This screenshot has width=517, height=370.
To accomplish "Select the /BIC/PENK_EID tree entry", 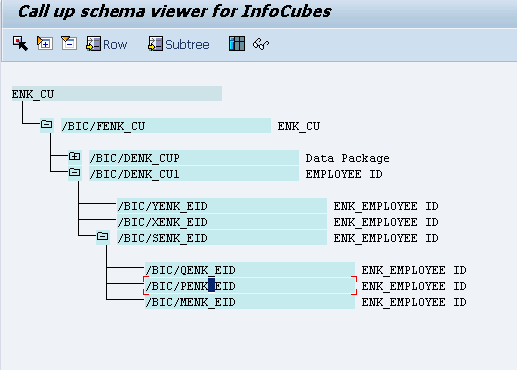I will click(250, 286).
